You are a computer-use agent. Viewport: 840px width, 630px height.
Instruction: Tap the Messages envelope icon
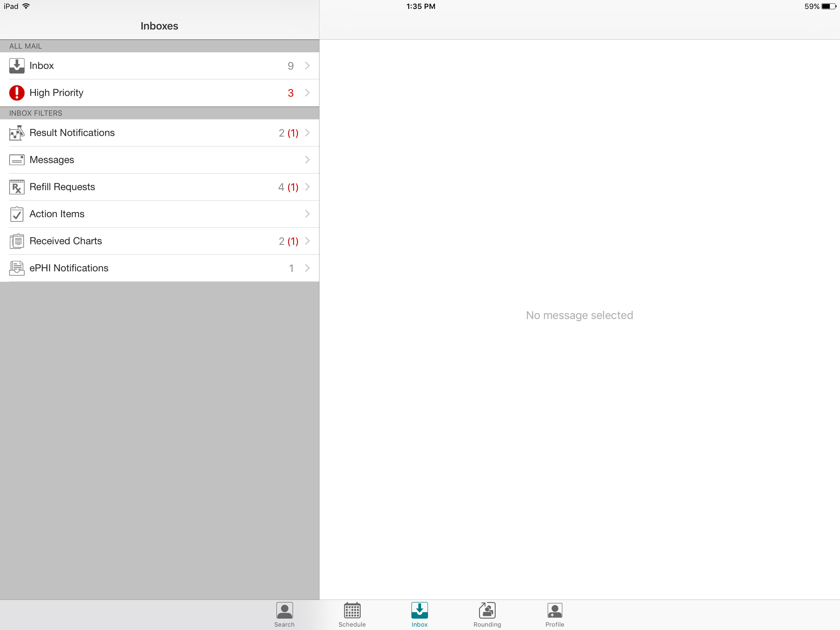pyautogui.click(x=17, y=160)
